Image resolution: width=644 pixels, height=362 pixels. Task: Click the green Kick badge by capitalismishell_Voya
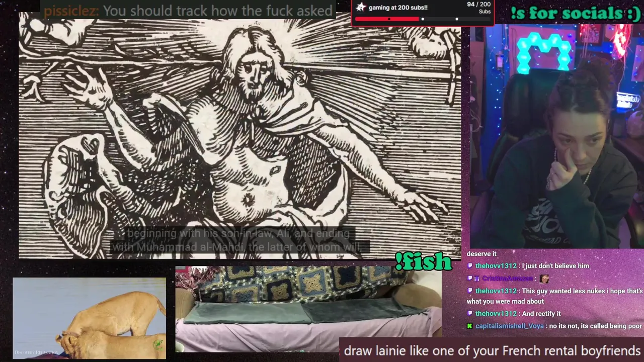tap(470, 326)
